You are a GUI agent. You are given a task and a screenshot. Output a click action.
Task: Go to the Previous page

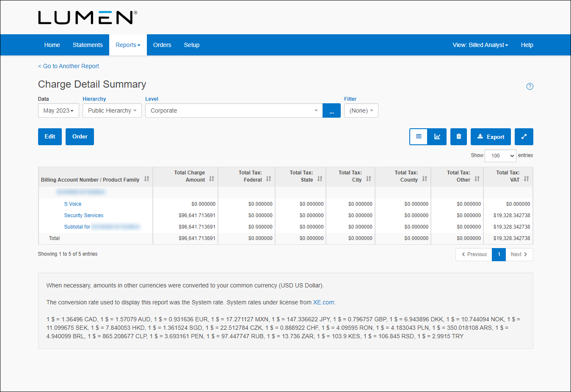474,254
